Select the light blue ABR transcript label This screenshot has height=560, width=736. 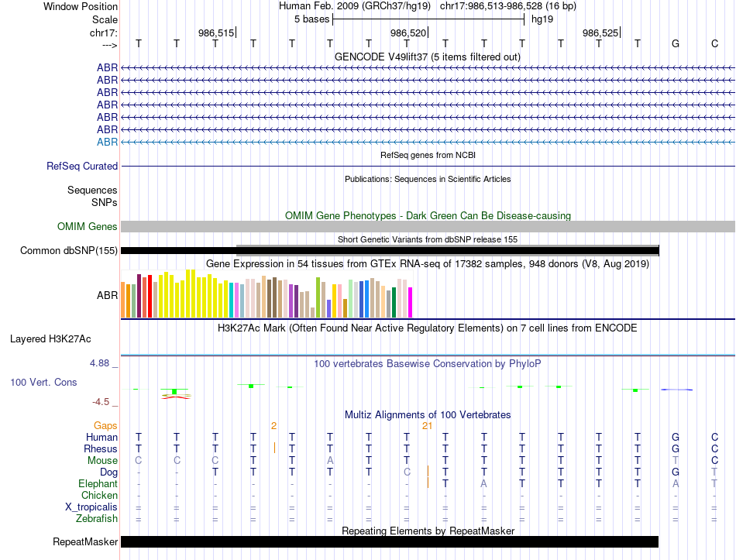click(107, 142)
